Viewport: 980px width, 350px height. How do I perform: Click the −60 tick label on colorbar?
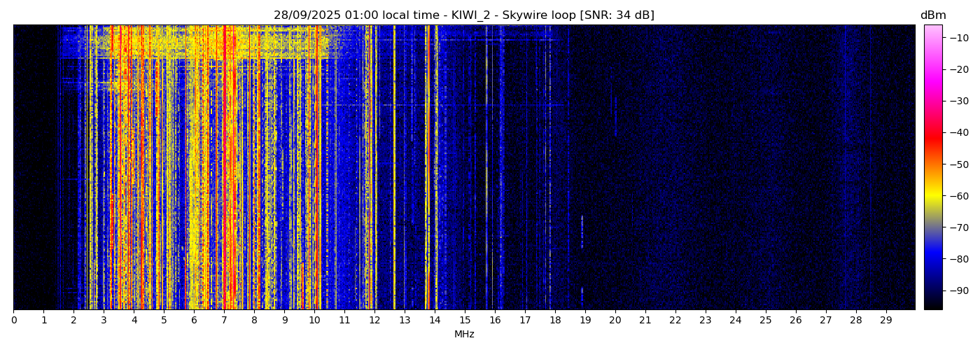pyautogui.click(x=958, y=196)
